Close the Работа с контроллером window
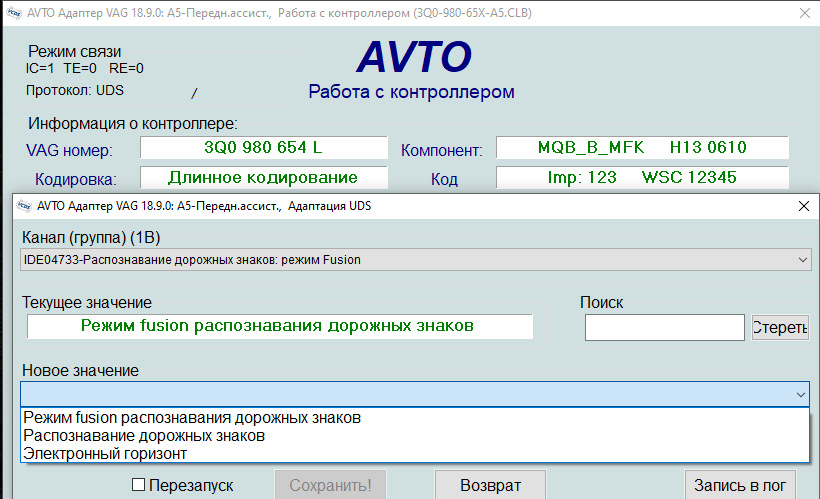The width and height of the screenshot is (820, 499). 805,13
